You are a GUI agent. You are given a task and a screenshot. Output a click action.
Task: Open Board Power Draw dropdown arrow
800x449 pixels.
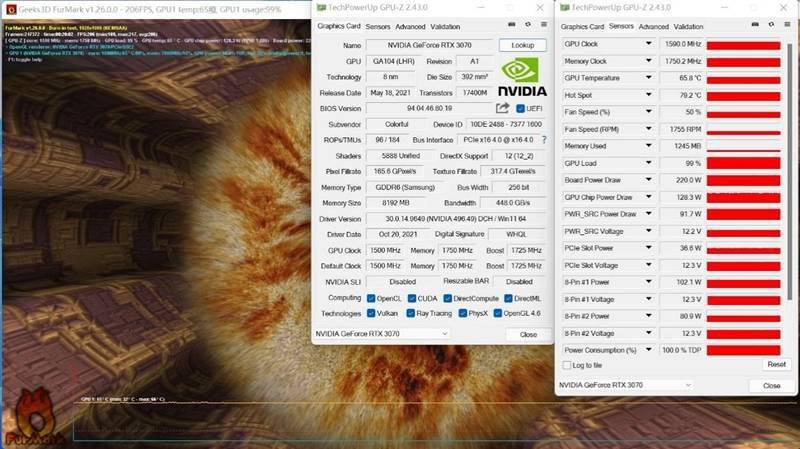pos(648,180)
